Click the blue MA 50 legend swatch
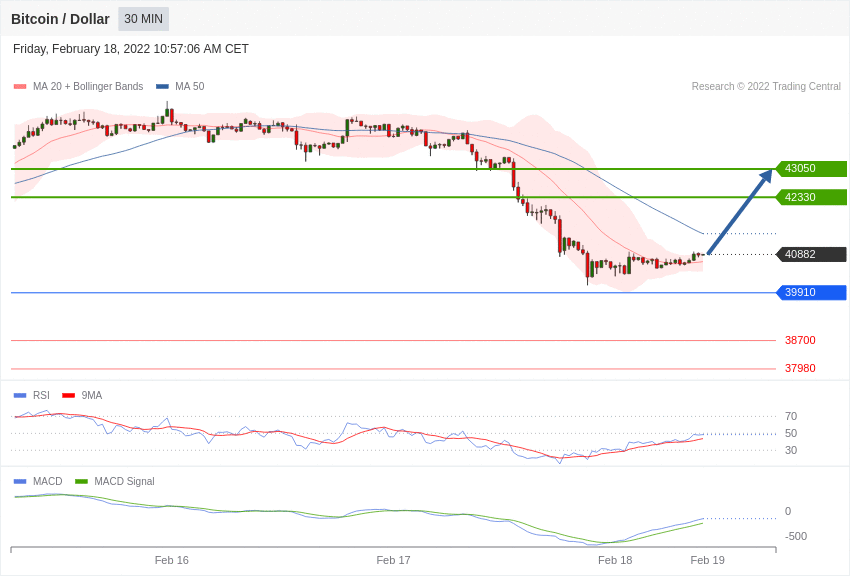 (x=162, y=86)
